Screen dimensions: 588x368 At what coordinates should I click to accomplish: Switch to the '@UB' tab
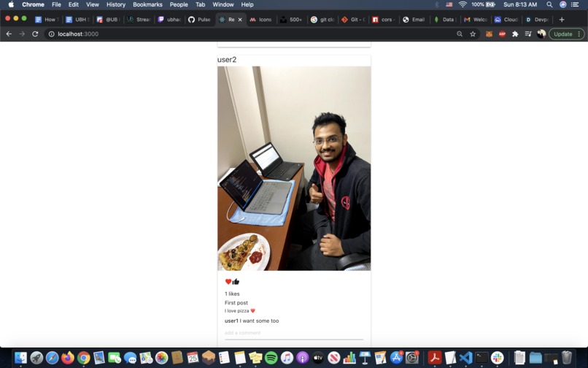point(108,20)
